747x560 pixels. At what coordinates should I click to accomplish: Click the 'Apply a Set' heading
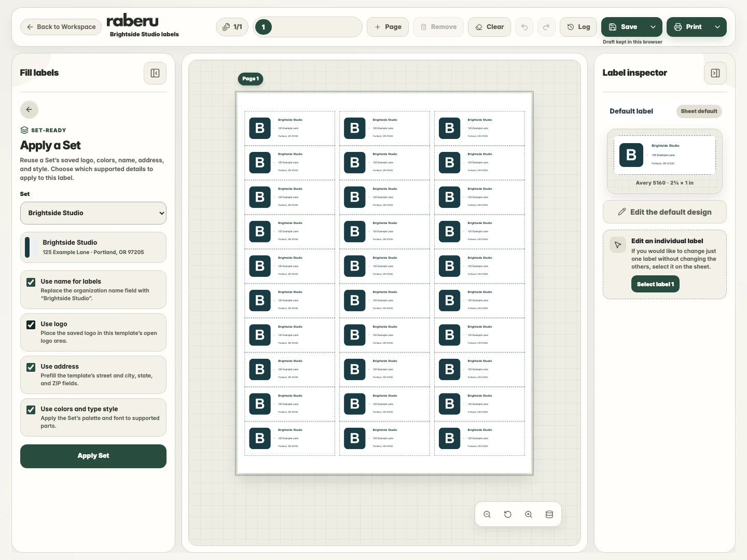coord(50,146)
